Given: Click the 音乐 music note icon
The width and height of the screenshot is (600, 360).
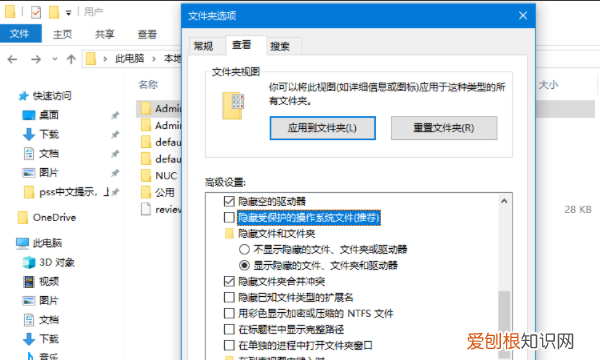Looking at the screenshot, I should pos(30,356).
